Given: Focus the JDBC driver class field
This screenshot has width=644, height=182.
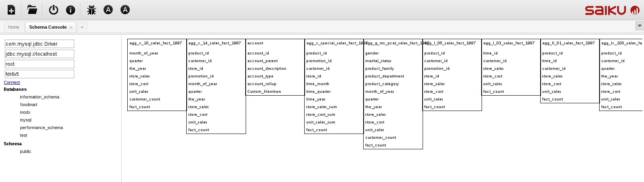Looking at the screenshot, I should [x=40, y=44].
